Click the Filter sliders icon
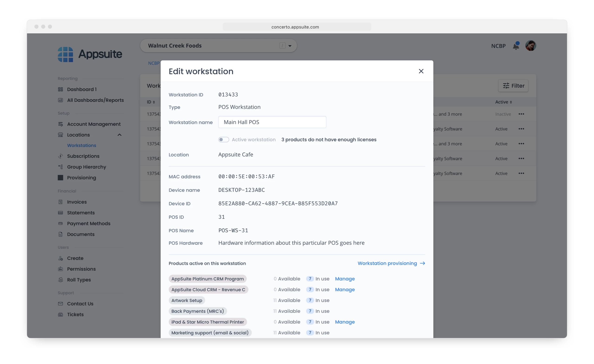Screen dimensions: 594x364 506,86
